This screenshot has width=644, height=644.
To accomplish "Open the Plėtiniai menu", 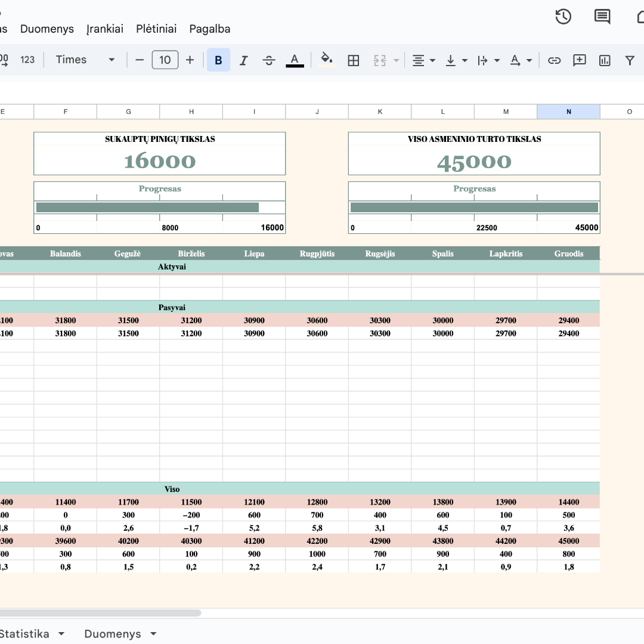I will pyautogui.click(x=156, y=29).
